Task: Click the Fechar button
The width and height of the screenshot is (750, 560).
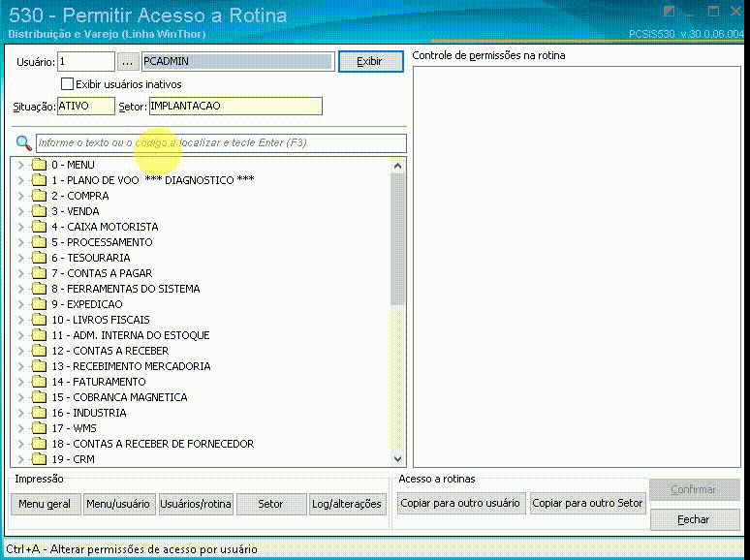Action: pyautogui.click(x=695, y=519)
